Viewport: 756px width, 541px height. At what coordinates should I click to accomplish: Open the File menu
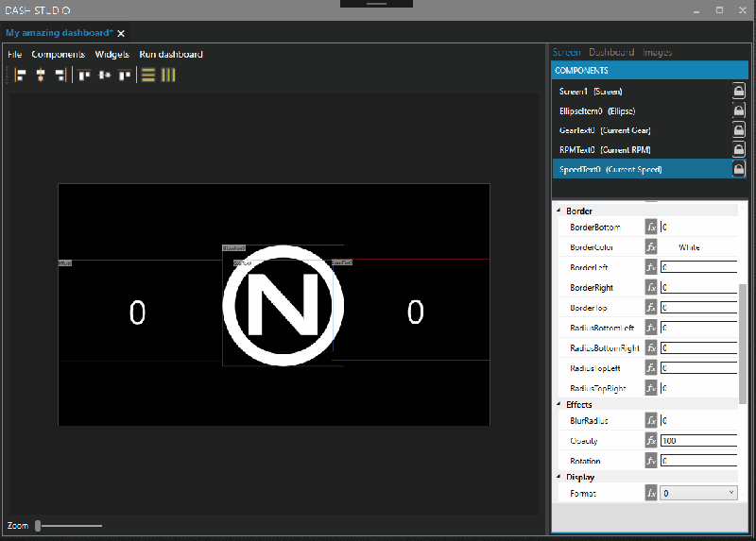pos(15,55)
